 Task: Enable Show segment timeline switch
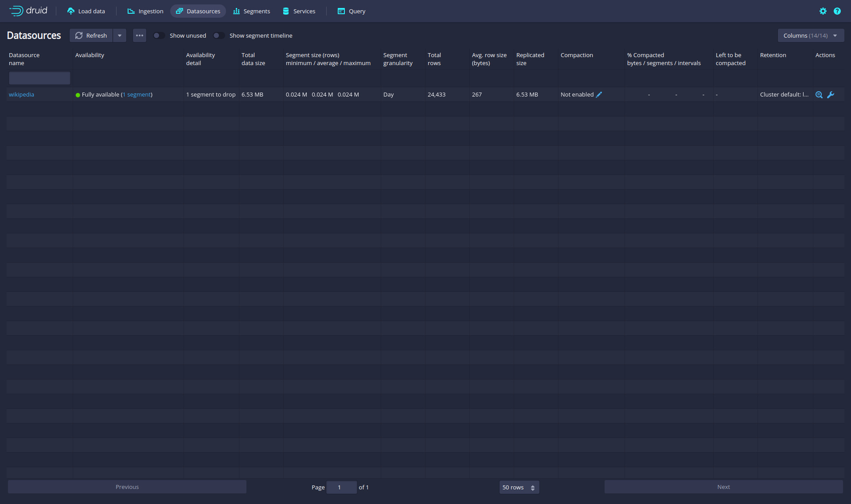219,35
